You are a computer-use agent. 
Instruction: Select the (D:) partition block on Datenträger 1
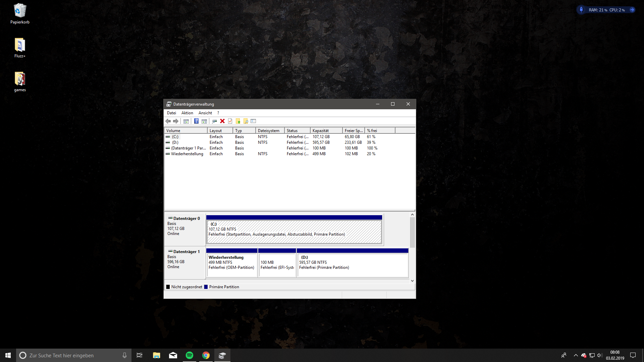[x=352, y=265]
